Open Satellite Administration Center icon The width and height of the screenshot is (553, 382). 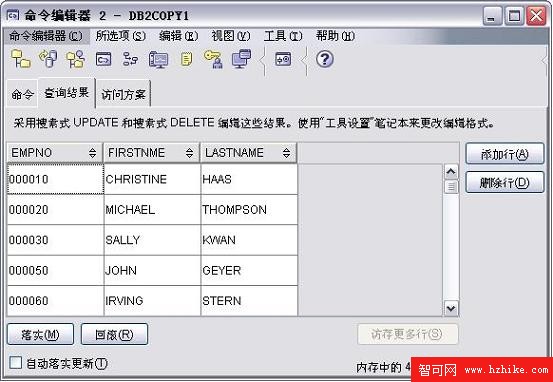(75, 59)
